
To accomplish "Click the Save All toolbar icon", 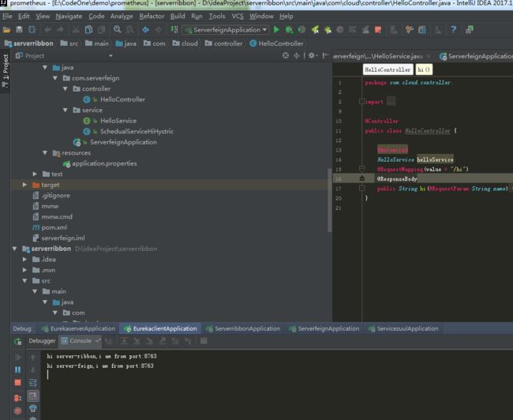I will pos(19,30).
